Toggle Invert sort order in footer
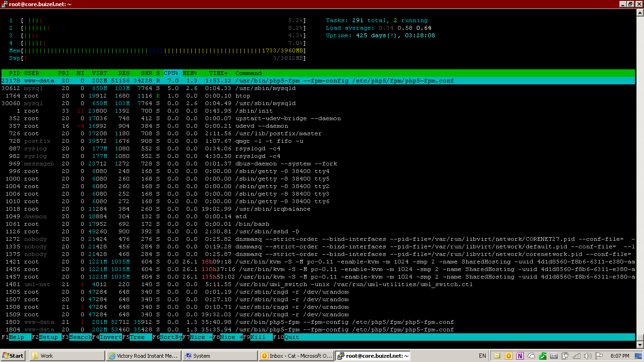The image size is (644, 362). pos(110,337)
